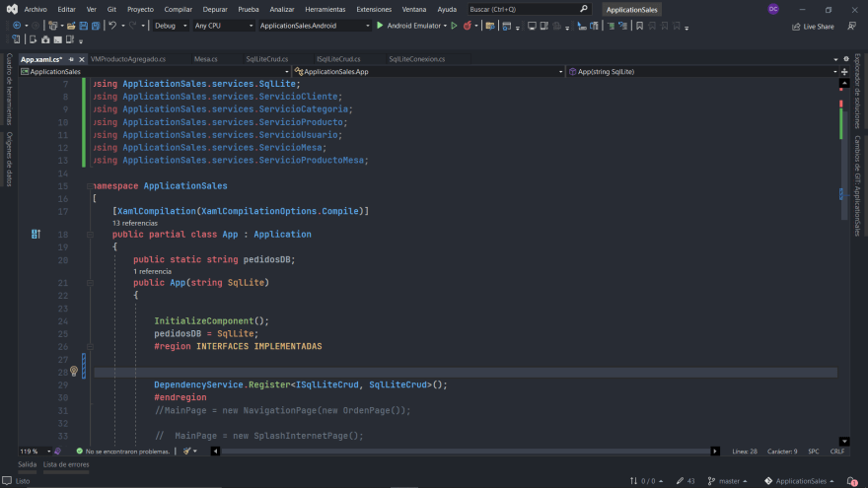Click the 13 referencias CodeLens link
868x488 pixels.
[135, 223]
